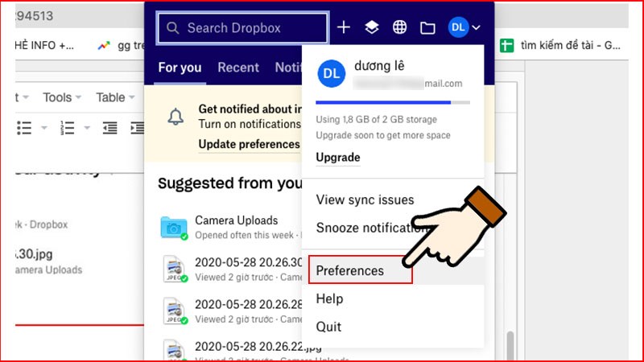Open bulleted list style dropdown arrow
644x362 pixels.
[44, 128]
